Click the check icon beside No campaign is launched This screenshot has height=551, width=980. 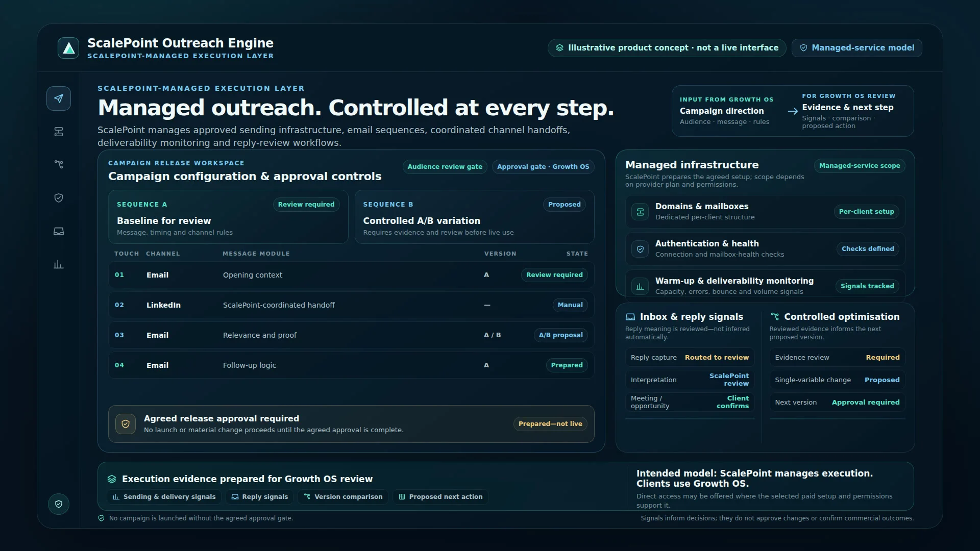point(101,518)
